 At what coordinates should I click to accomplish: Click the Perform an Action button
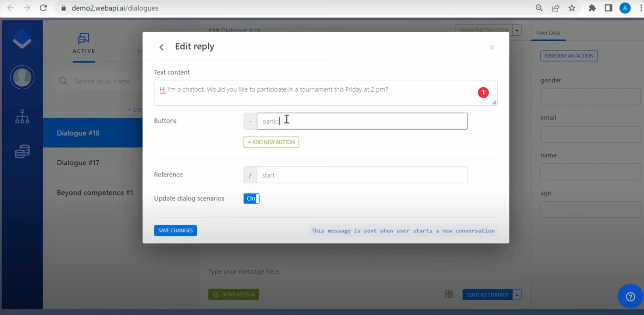click(x=569, y=56)
